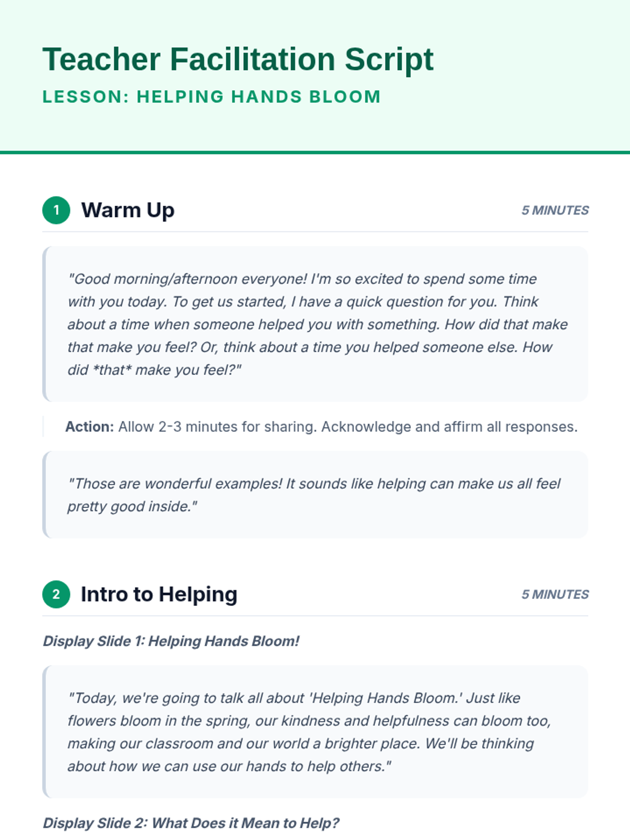The image size is (630, 840).
Task: Click the green number 2 badge
Action: (56, 594)
